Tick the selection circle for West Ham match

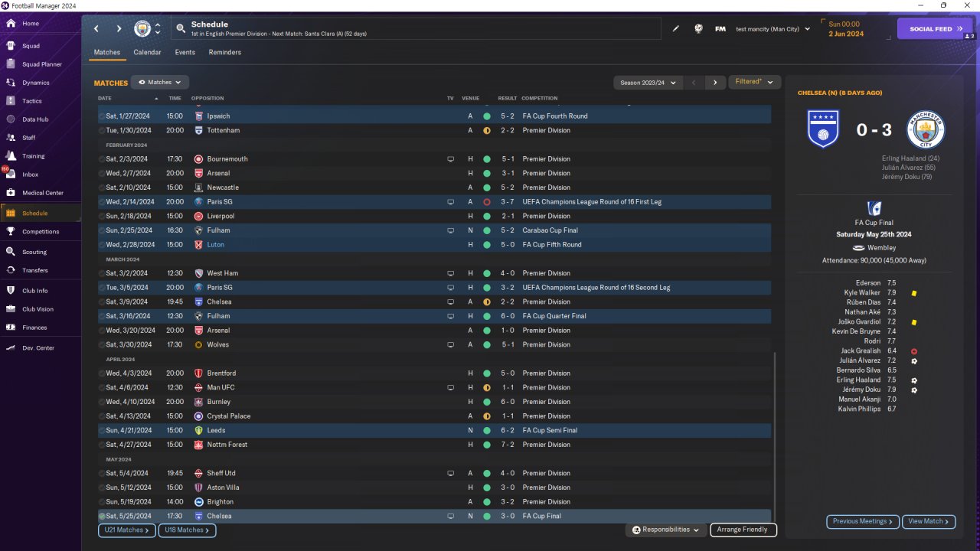[x=102, y=273]
